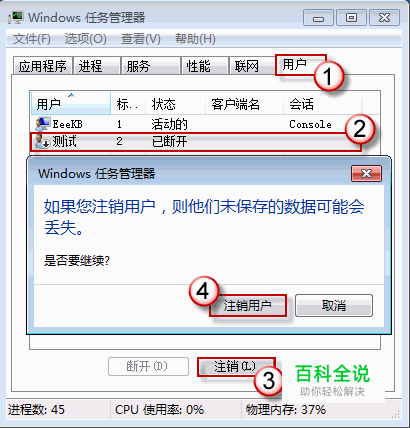Click the EeeKB user account icon
Image resolution: width=410 pixels, height=428 pixels.
pyautogui.click(x=42, y=124)
